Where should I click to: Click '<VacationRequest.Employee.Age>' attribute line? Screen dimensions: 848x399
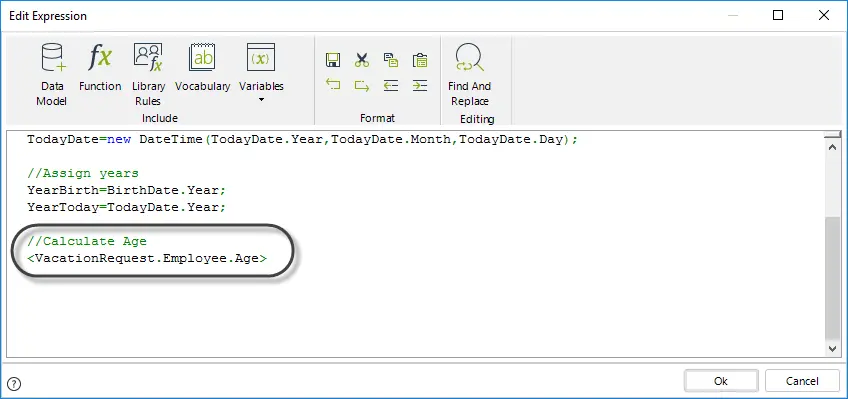click(x=147, y=258)
